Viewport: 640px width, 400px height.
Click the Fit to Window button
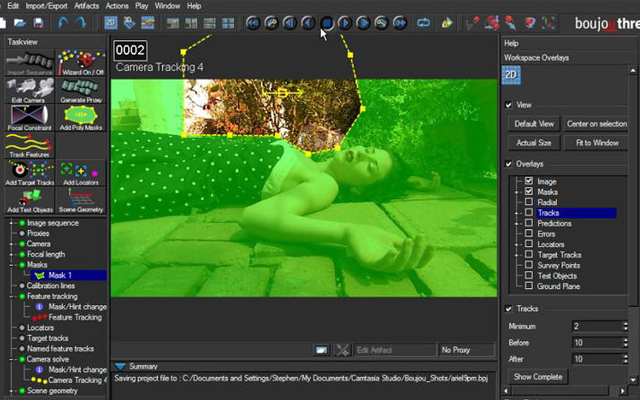point(597,142)
